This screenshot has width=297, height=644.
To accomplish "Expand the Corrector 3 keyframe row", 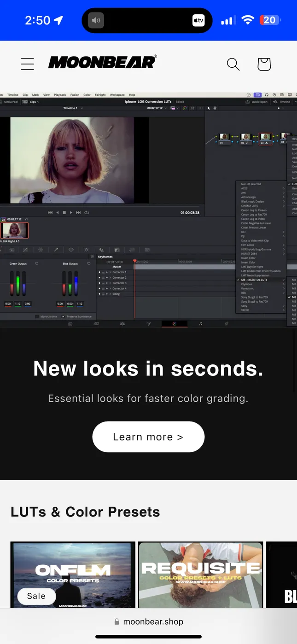I will point(110,283).
